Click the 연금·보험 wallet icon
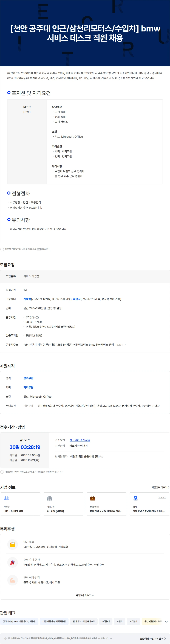 click(x=13, y=544)
